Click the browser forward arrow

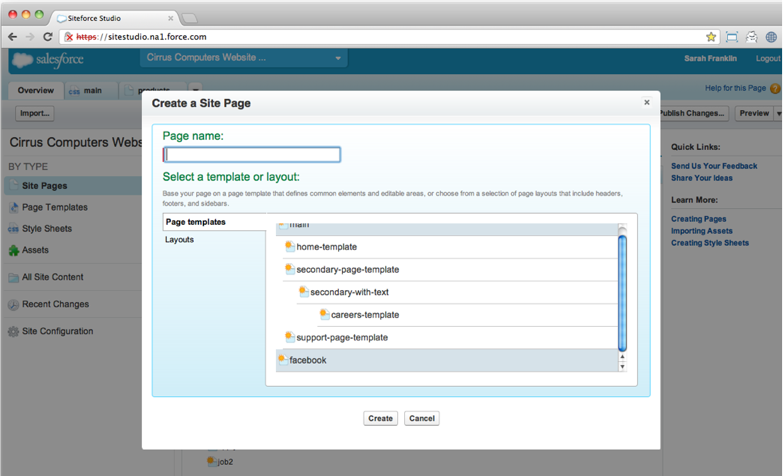(x=30, y=37)
